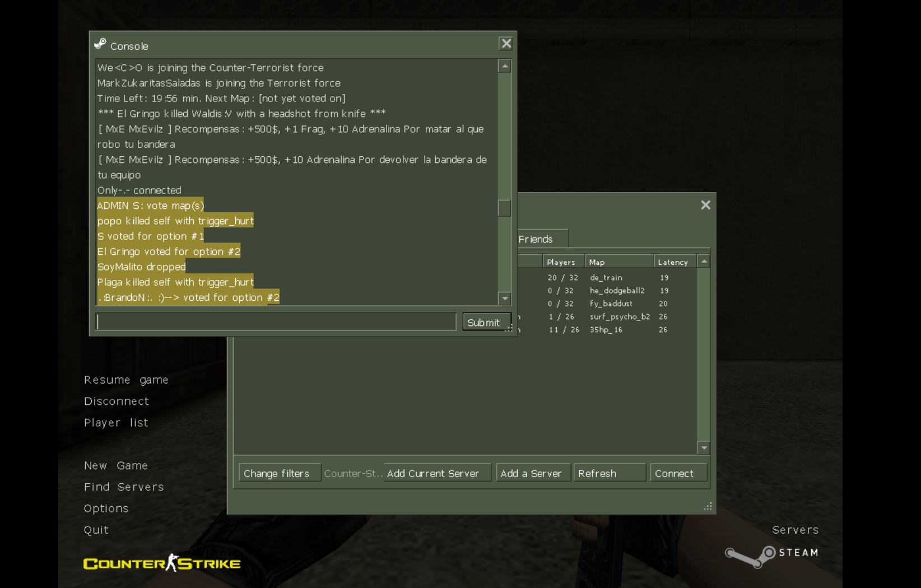Click 'Plaga killed self with trigger_hurt' line
This screenshot has height=588, width=921.
(175, 282)
